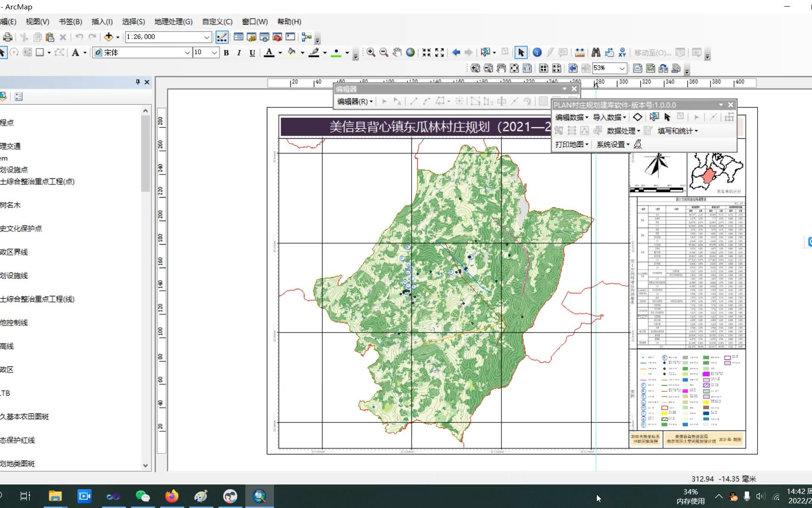The height and width of the screenshot is (508, 812).
Task: Open the 填写和统计 dropdown menu
Action: coord(678,131)
